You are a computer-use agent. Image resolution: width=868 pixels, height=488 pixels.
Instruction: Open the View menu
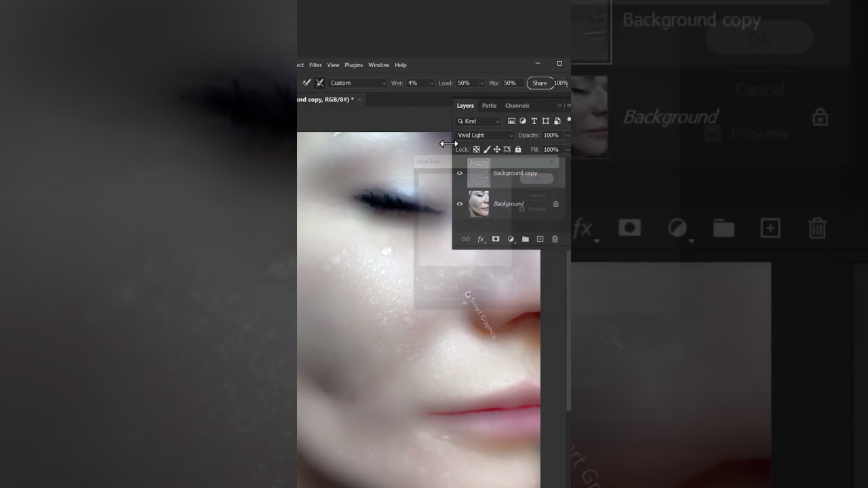[x=333, y=65]
